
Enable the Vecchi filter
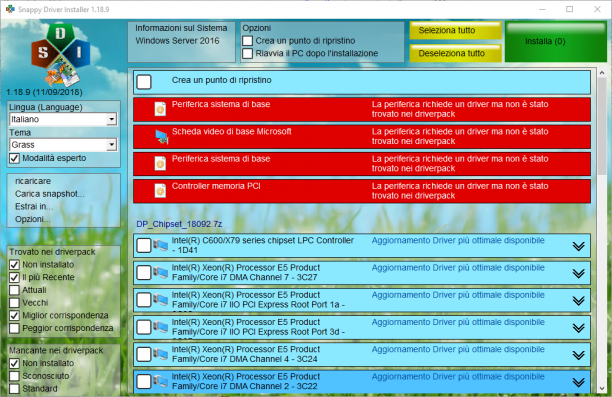[14, 303]
